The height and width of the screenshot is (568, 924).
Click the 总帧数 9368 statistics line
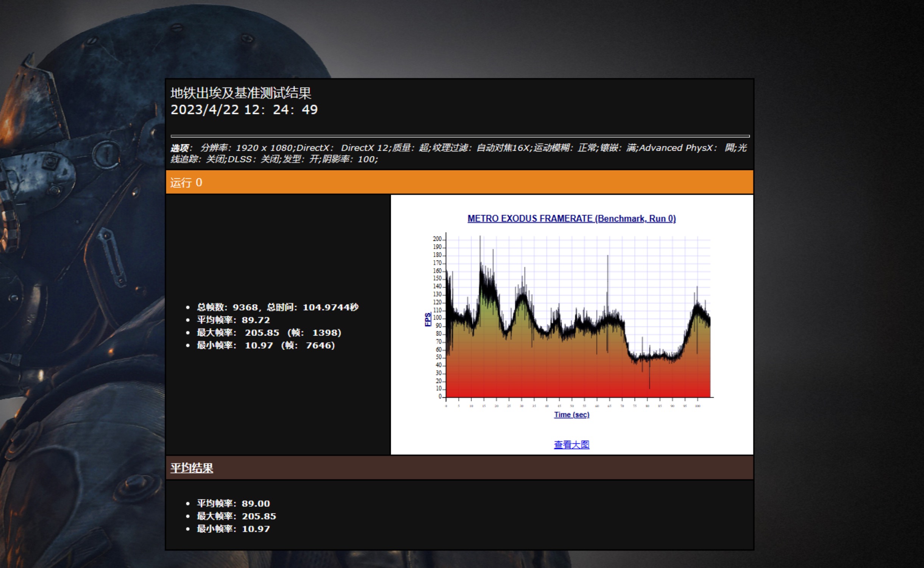tap(277, 307)
